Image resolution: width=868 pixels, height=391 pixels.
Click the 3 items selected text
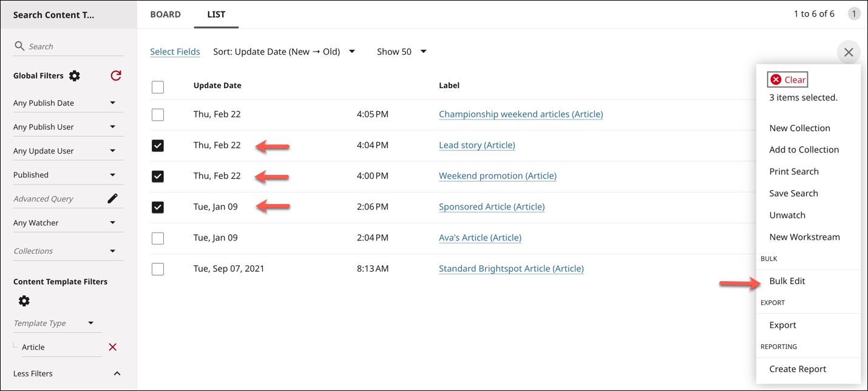coord(803,98)
